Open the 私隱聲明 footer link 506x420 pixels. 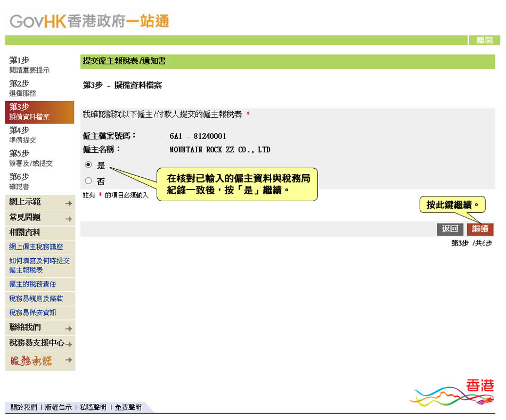pos(93,407)
